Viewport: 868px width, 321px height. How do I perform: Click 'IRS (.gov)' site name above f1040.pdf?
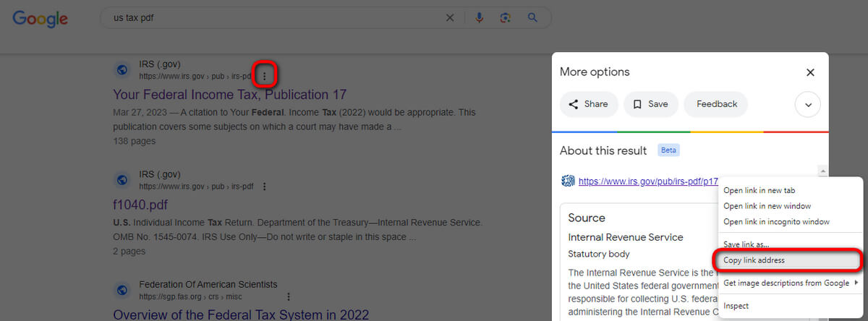[160, 174]
